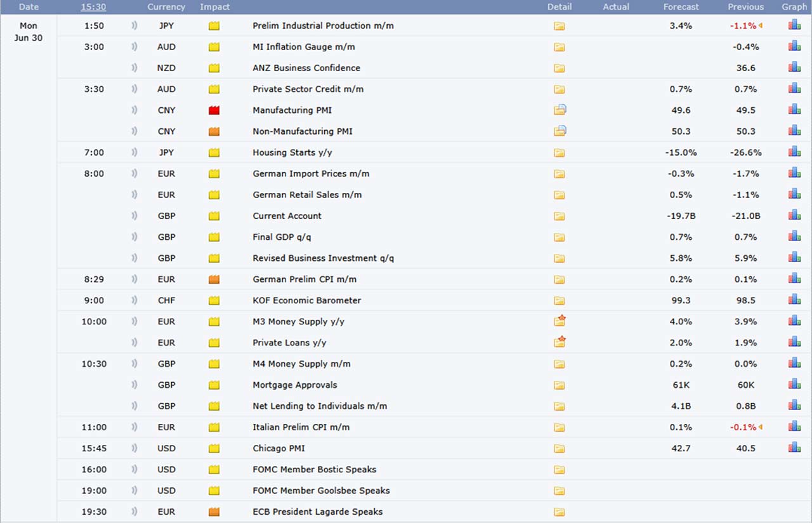This screenshot has width=812, height=523.
Task: Open detail folder for Private Loans y/y
Action: (x=559, y=343)
